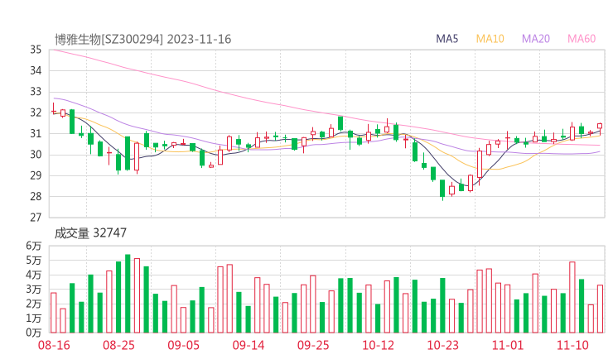
Task: Click the price axis value 27
Action: point(36,218)
